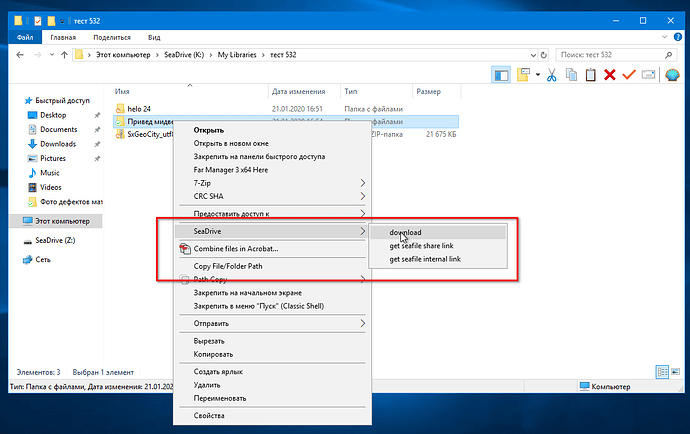Go up one folder level
The image size is (690, 434).
(x=64, y=55)
